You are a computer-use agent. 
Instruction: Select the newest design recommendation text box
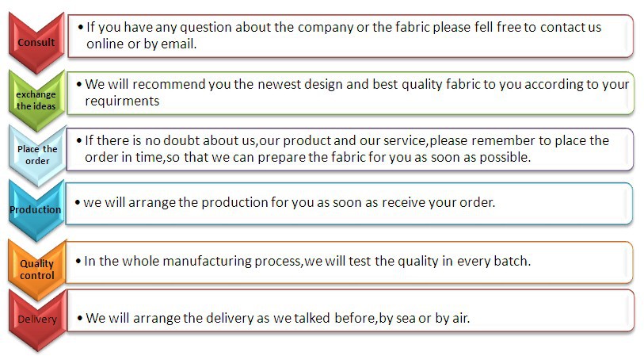(x=350, y=94)
